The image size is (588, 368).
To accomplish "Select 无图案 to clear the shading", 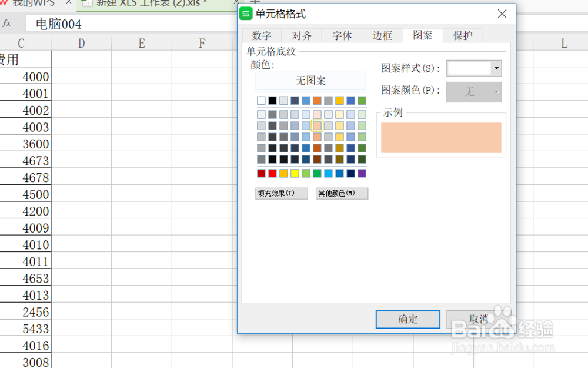I will click(x=310, y=81).
